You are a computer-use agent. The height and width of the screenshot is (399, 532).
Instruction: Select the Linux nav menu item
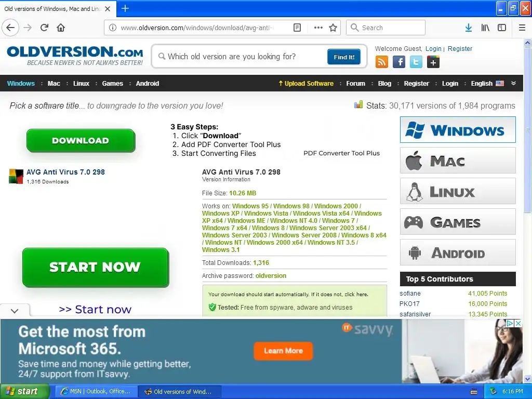pos(81,84)
